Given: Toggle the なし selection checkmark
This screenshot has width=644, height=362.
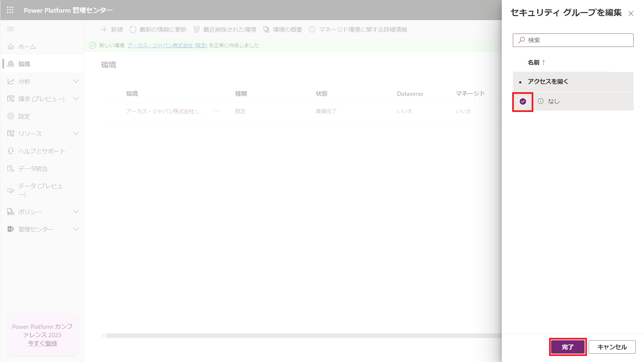Looking at the screenshot, I should [523, 102].
